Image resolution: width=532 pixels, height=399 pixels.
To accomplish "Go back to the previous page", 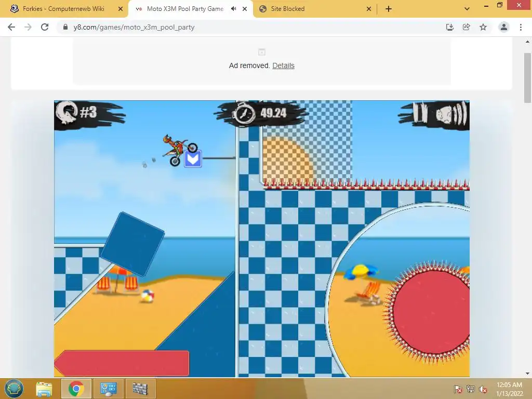I will [11, 27].
